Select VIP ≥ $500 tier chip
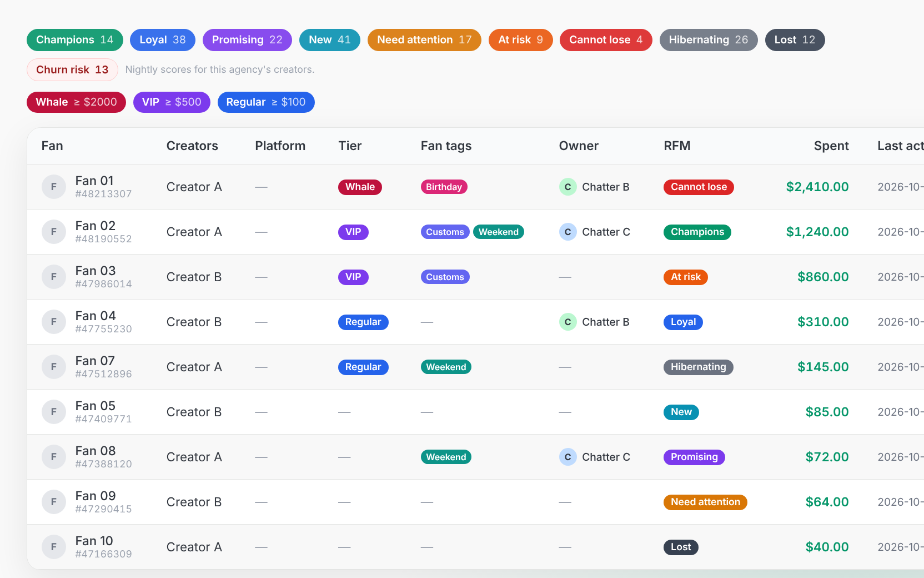Image resolution: width=924 pixels, height=578 pixels. [172, 102]
